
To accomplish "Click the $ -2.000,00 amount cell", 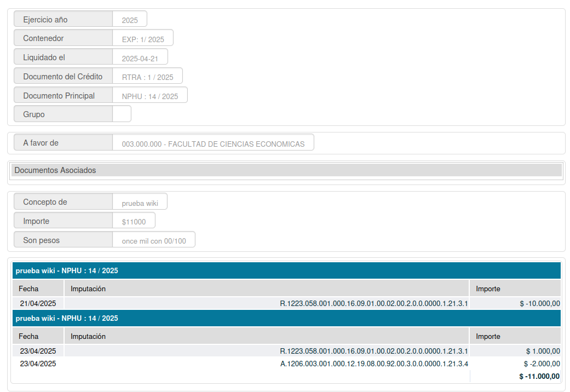I will [541, 364].
